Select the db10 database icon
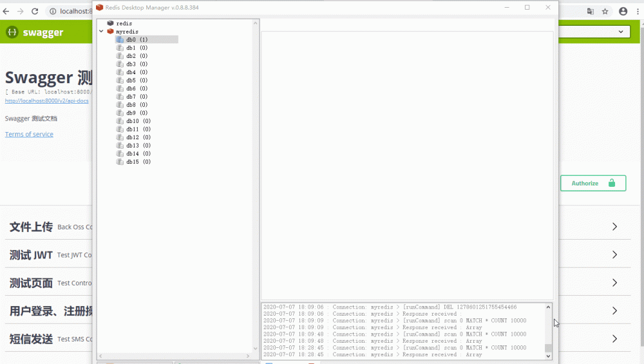The image size is (644, 364). [x=120, y=121]
